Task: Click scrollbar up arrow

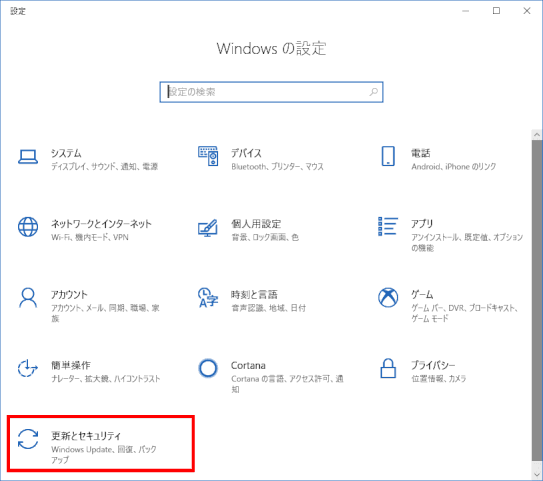Action: pos(537,135)
